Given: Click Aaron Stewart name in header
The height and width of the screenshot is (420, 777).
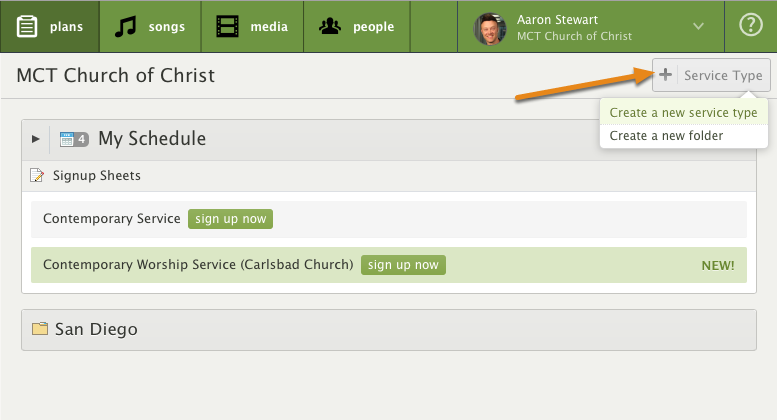Looking at the screenshot, I should (x=557, y=20).
